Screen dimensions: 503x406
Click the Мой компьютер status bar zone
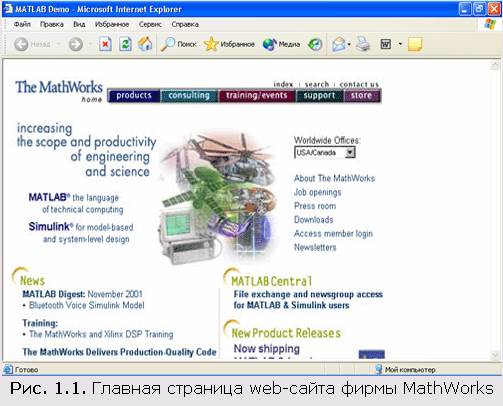[x=406, y=370]
